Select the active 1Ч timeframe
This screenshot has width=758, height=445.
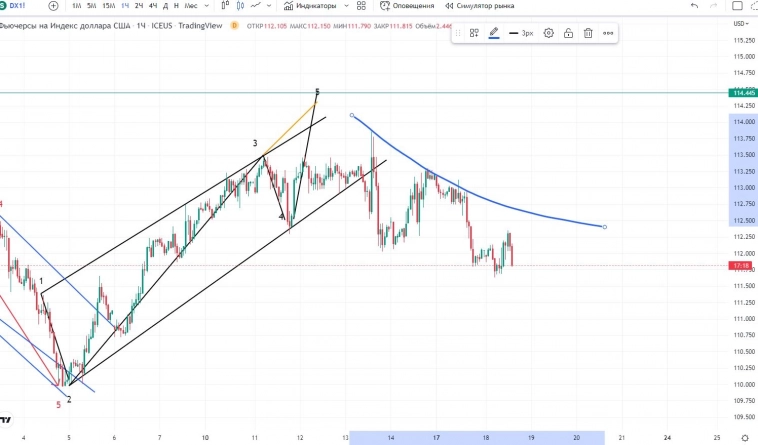click(x=125, y=6)
